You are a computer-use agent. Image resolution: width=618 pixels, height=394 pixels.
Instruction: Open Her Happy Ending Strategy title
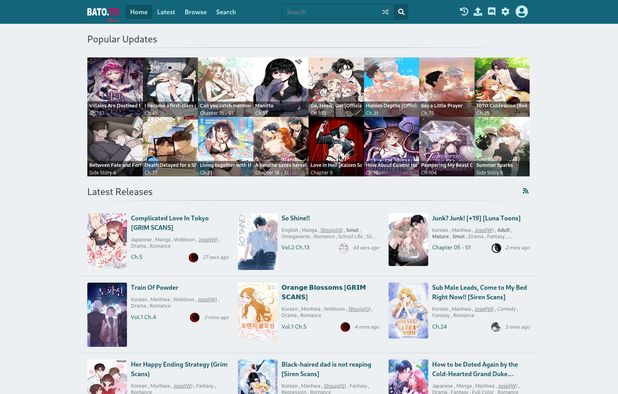point(179,369)
